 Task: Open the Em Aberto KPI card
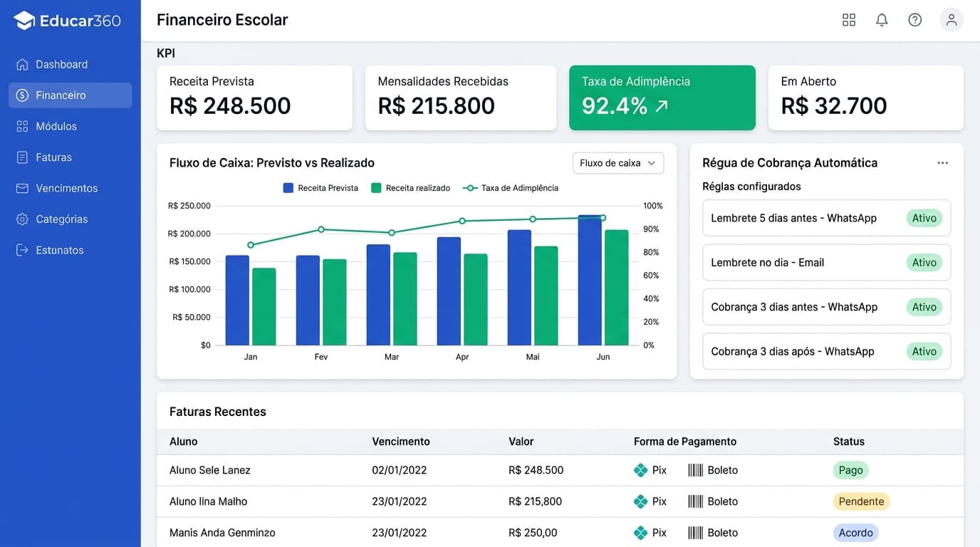click(x=866, y=98)
